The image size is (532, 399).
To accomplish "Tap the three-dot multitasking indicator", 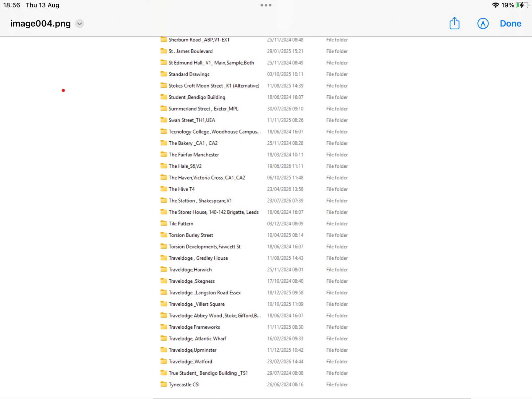I will click(266, 5).
